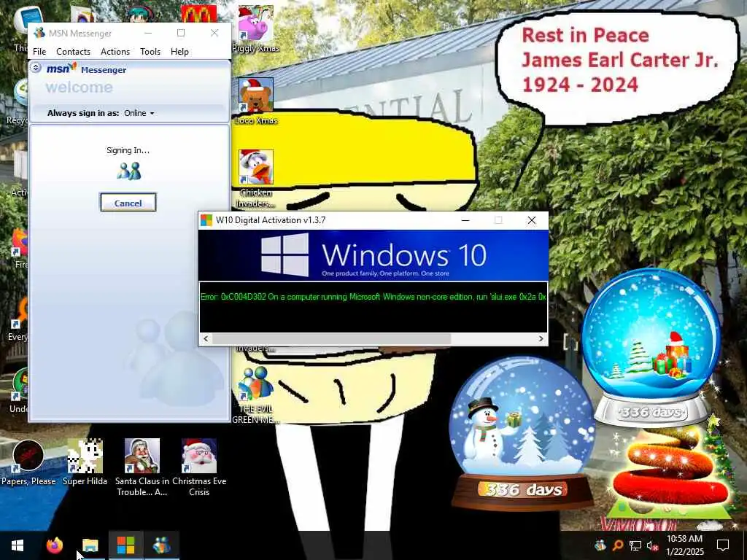Click the green Error 0xC004D302 message text
Image resolution: width=747 pixels, height=560 pixels.
point(373,297)
